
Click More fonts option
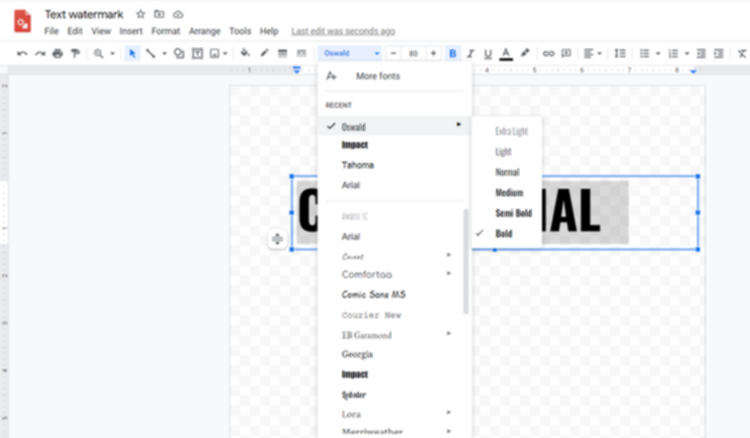click(x=378, y=76)
